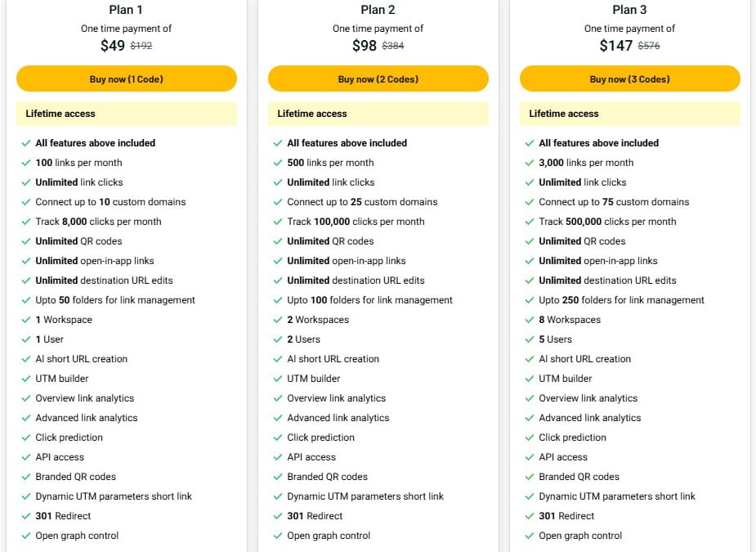Click the Open graph control checkmark in Plan 3
Screen dimensions: 756x552
click(530, 536)
